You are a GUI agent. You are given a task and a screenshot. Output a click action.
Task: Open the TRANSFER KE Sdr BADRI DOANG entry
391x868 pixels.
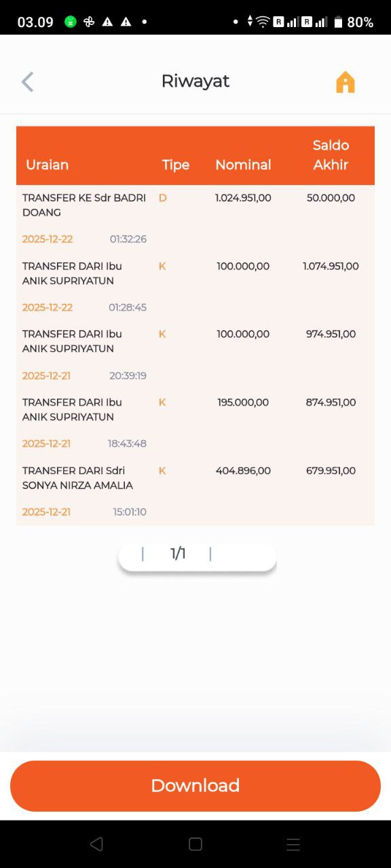[195, 219]
